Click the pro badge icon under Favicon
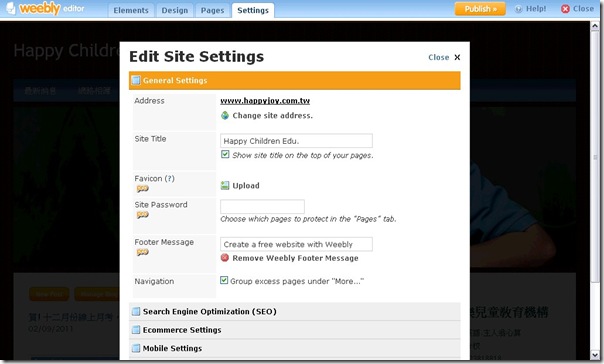The image size is (604, 364). click(x=142, y=189)
